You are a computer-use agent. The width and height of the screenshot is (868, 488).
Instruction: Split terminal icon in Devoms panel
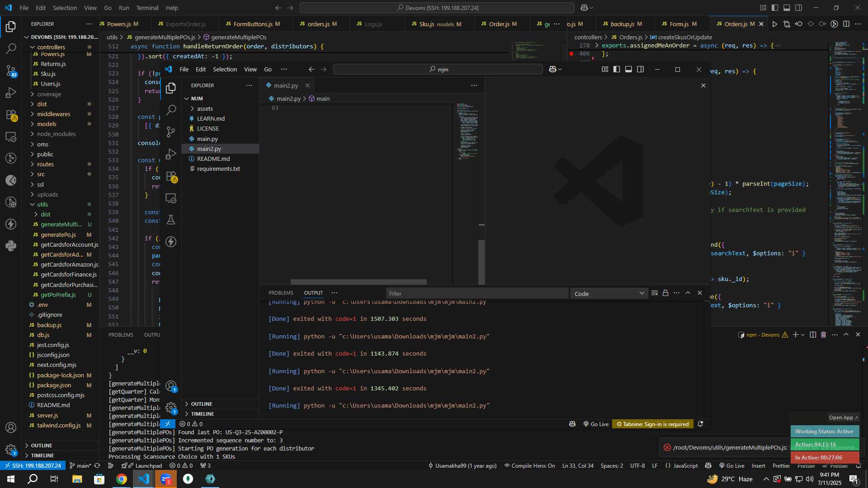pyautogui.click(x=813, y=335)
